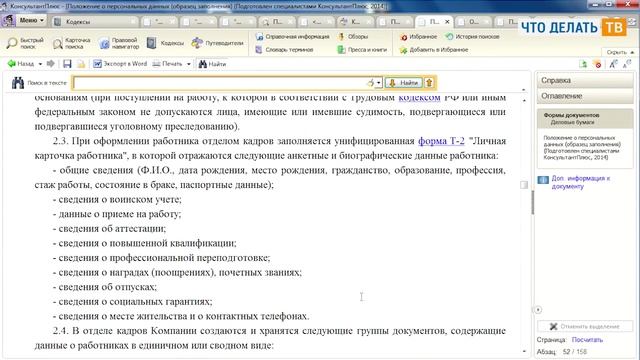Click the Отменить выделение button

click(x=585, y=326)
